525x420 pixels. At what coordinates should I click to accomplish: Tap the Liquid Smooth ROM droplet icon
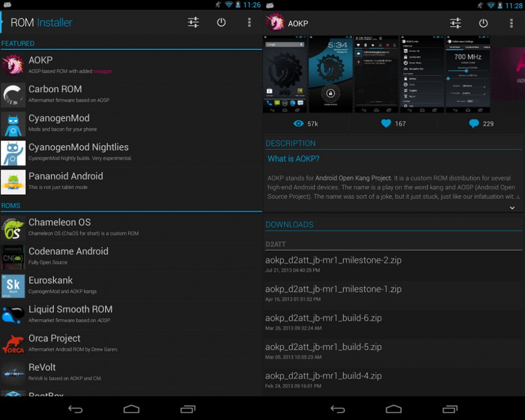(13, 316)
